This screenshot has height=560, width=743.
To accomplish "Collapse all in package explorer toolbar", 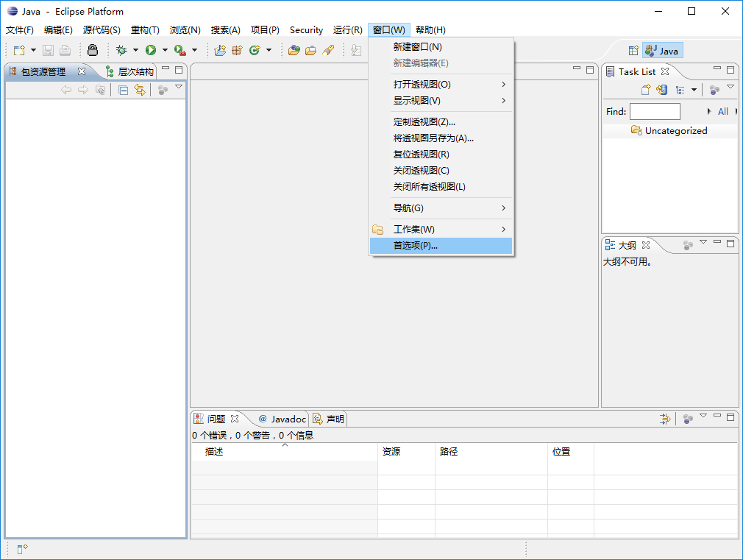I will (123, 90).
